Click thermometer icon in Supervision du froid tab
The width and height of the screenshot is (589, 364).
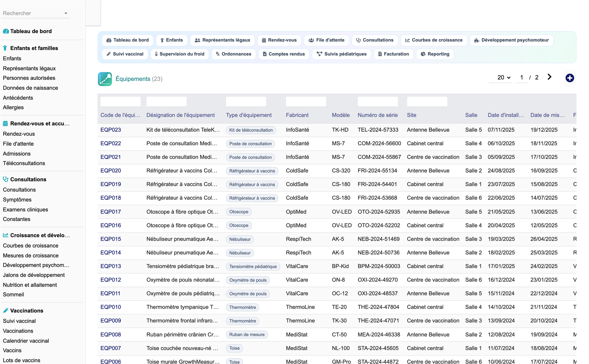156,54
